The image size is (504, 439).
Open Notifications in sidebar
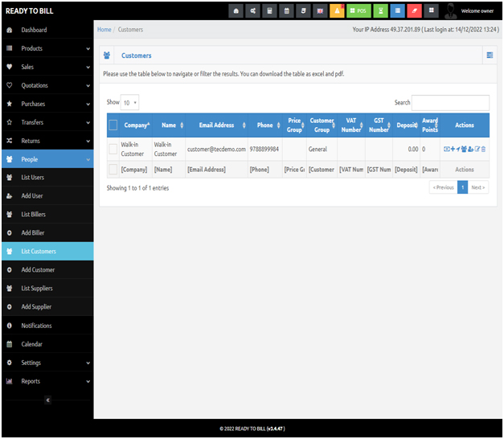click(x=47, y=326)
